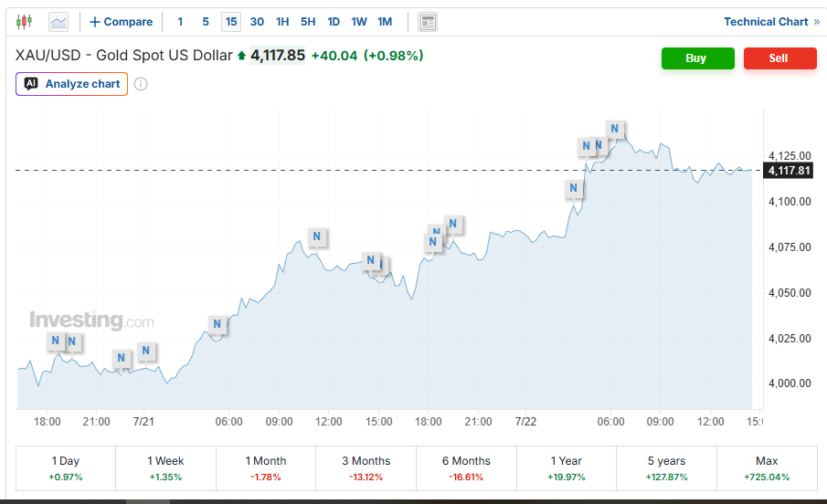This screenshot has height=504, width=827.
Task: Click the green Buy button
Action: point(698,58)
